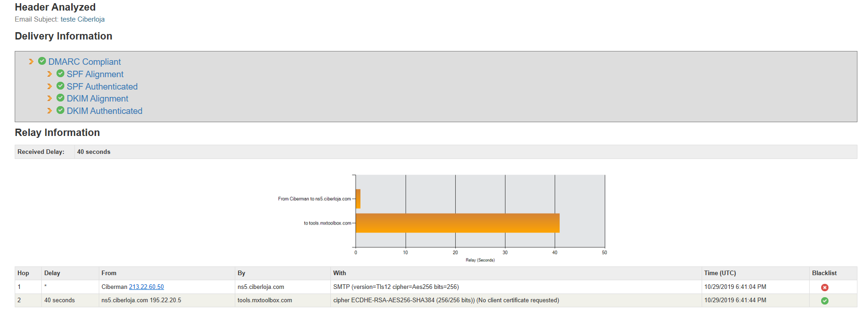Viewport: 868px width, 322px height.
Task: Click the green check icon beside DKIM Authenticated
Action: 60,110
